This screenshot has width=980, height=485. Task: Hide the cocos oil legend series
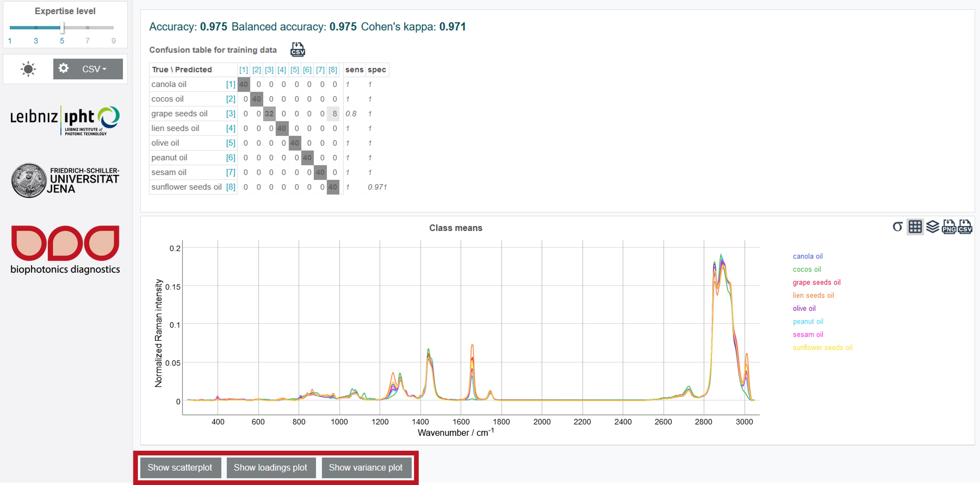coord(806,269)
